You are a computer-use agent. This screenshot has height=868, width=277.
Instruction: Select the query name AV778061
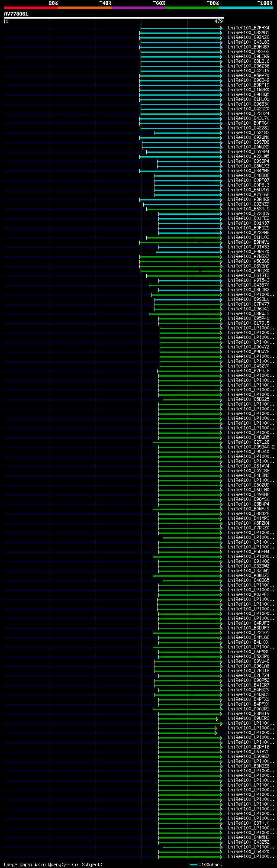(16, 14)
